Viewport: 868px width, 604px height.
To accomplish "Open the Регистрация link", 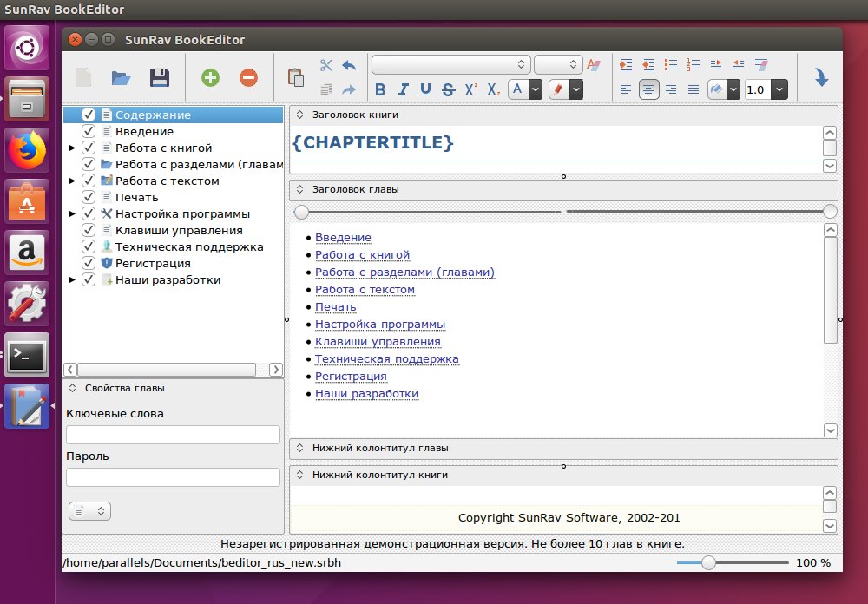I will tap(351, 377).
